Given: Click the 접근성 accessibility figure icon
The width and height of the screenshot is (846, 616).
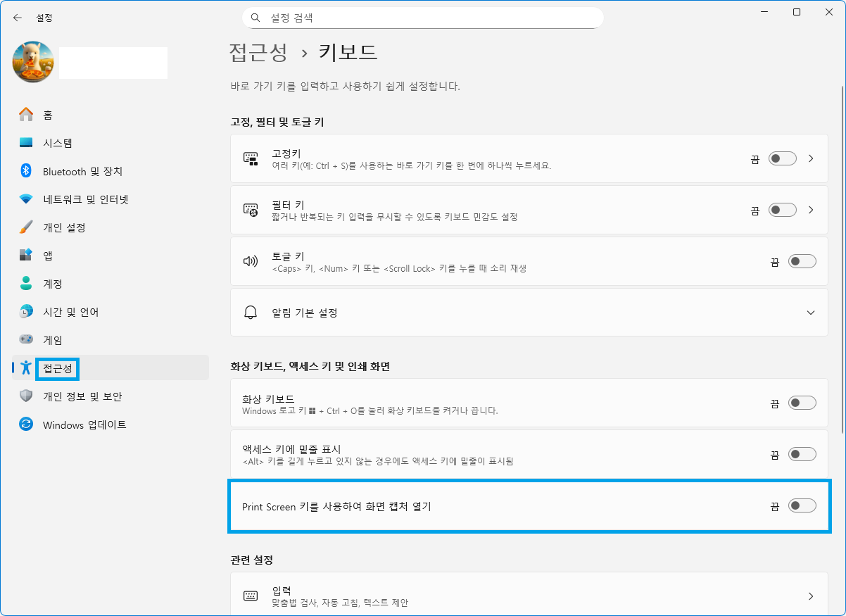Looking at the screenshot, I should pos(26,367).
